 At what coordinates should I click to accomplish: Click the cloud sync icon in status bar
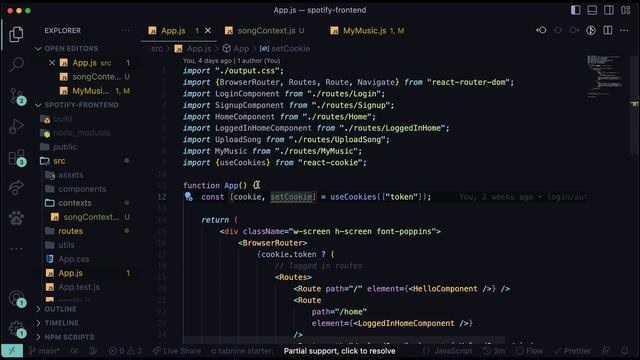(x=74, y=351)
